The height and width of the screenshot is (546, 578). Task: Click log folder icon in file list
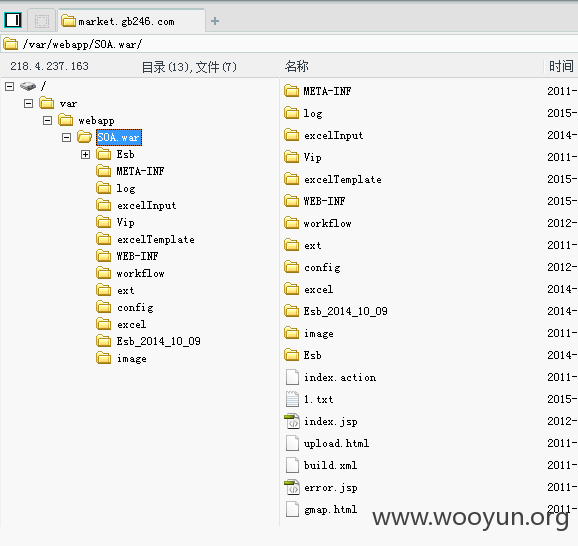(292, 113)
